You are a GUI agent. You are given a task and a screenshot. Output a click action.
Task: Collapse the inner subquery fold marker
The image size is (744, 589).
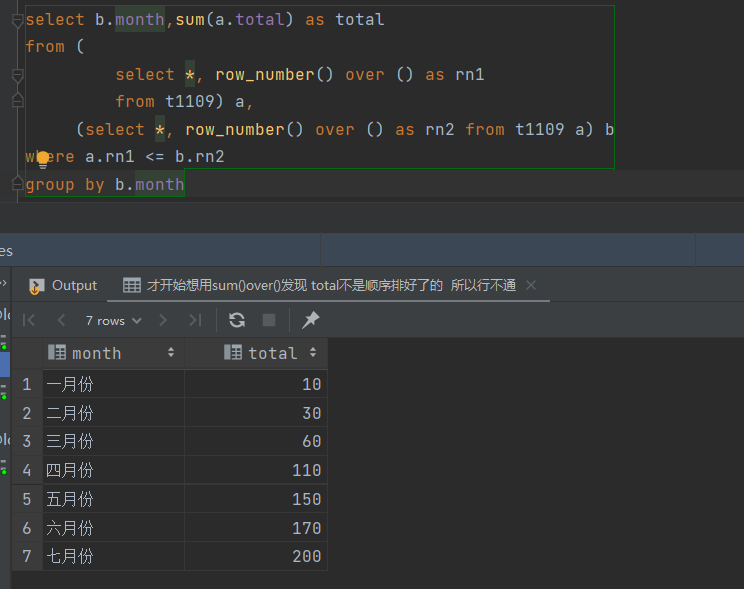pyautogui.click(x=18, y=75)
